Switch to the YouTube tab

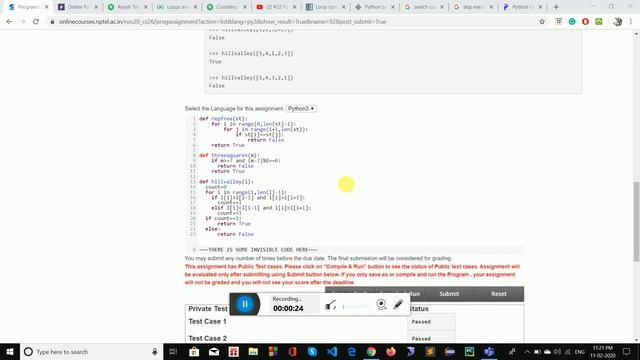pyautogui.click(x=276, y=7)
